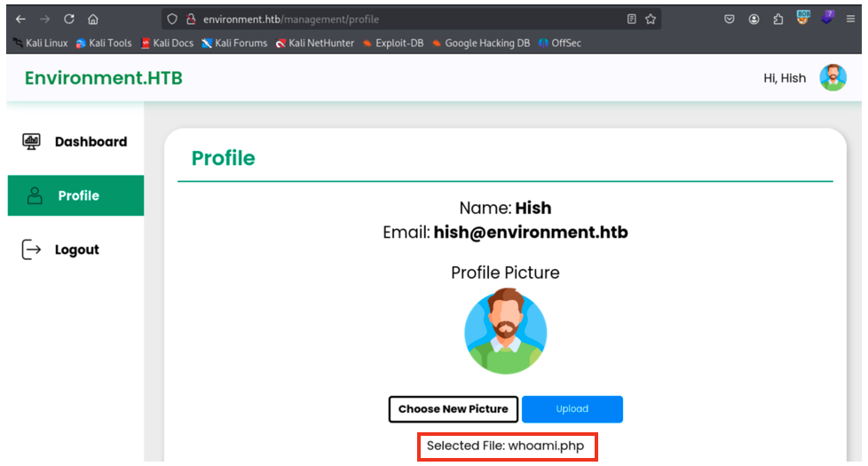Viewport: 868px width, 466px height.
Task: Click the Profile Picture label
Action: point(505,272)
